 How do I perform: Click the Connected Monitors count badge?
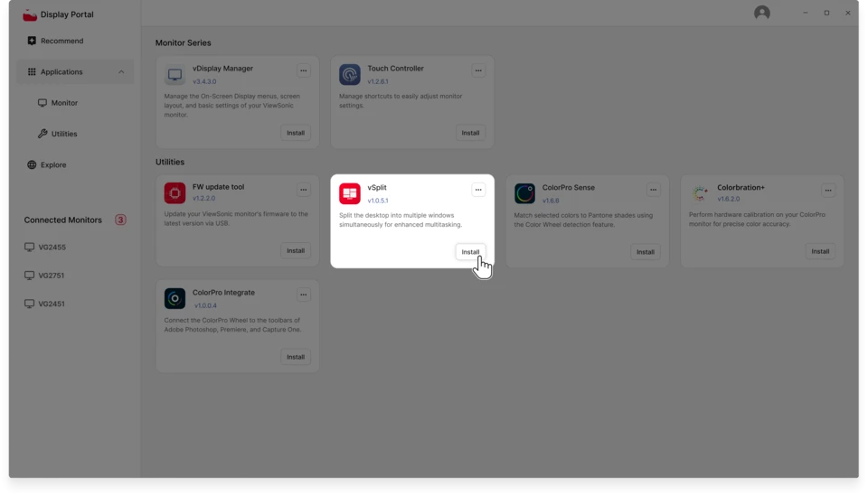coord(120,220)
